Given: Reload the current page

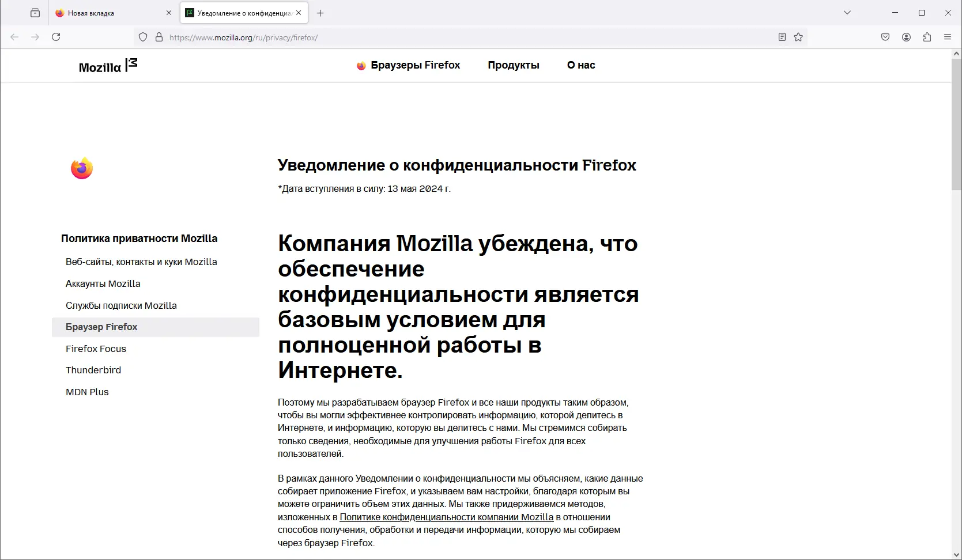Looking at the screenshot, I should [56, 36].
